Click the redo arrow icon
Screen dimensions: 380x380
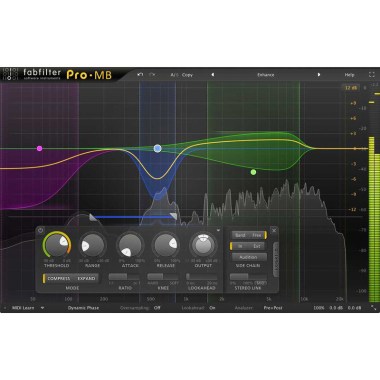[152, 75]
